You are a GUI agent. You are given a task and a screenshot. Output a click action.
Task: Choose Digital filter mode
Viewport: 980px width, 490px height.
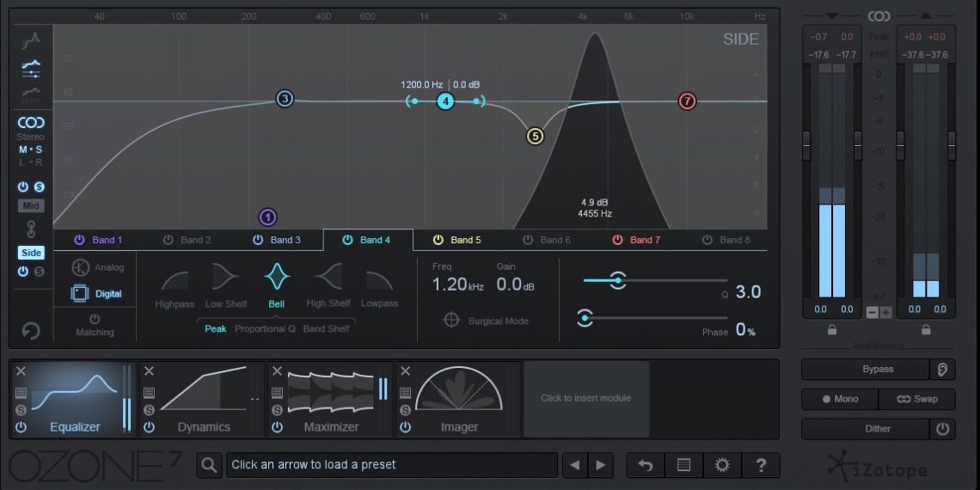(97, 294)
